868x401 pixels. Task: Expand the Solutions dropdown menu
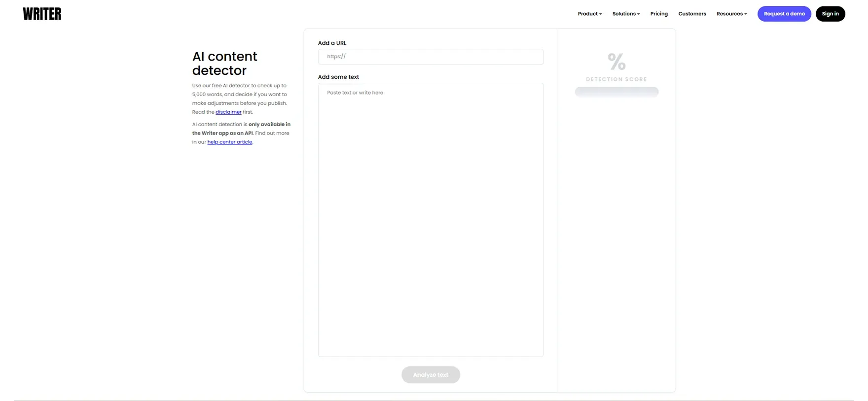[x=626, y=14]
